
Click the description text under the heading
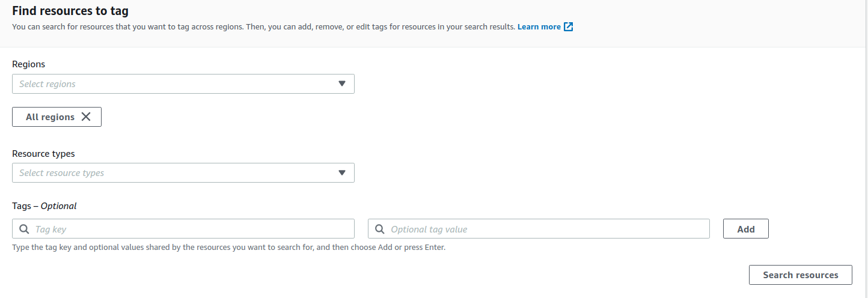pos(264,27)
